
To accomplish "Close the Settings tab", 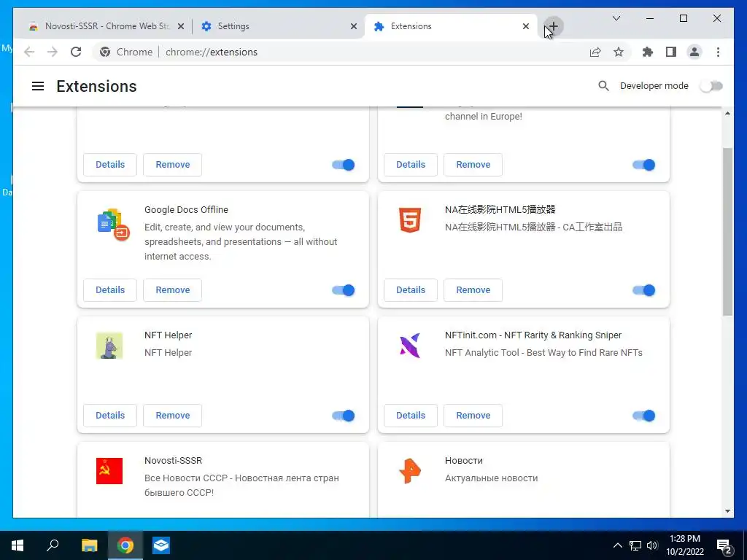I will click(x=354, y=27).
